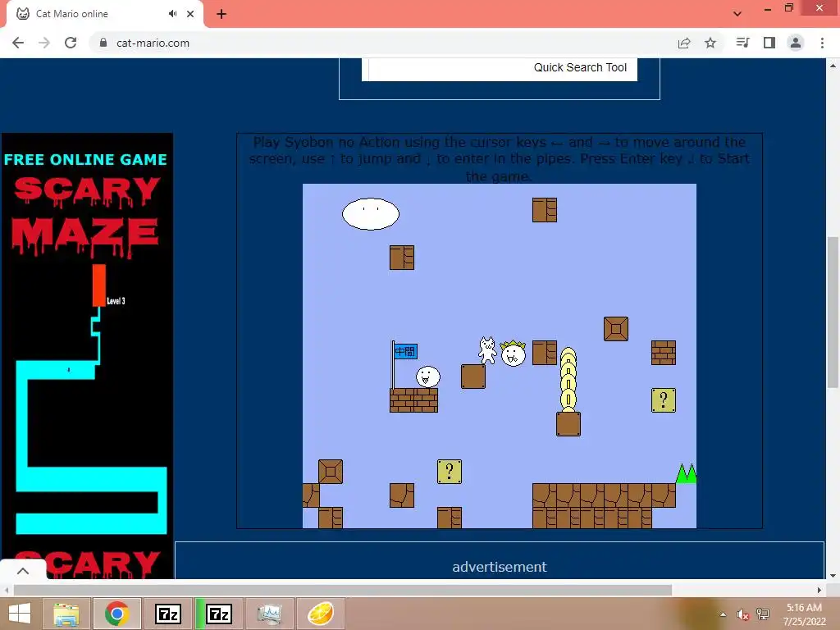Click the vertical page scrollbar thumb
Viewport: 840px width, 630px height.
coord(833,312)
